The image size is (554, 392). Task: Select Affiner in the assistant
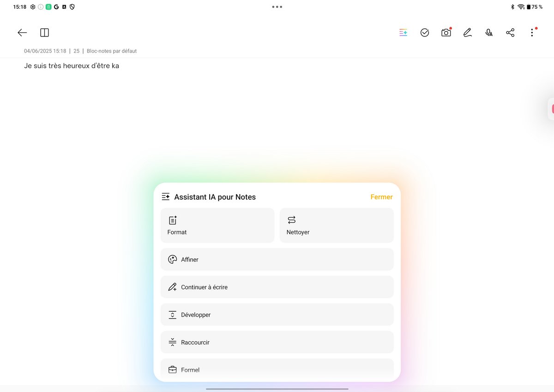pos(277,260)
